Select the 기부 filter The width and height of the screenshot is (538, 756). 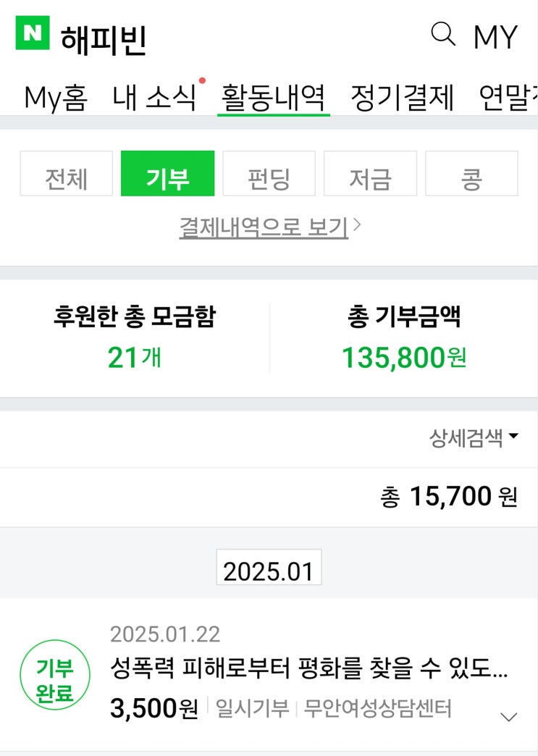[x=167, y=174]
